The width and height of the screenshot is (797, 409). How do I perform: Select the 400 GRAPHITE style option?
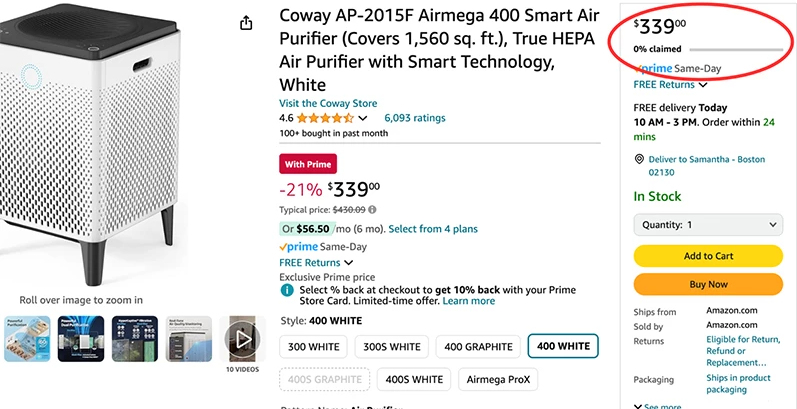pos(477,347)
